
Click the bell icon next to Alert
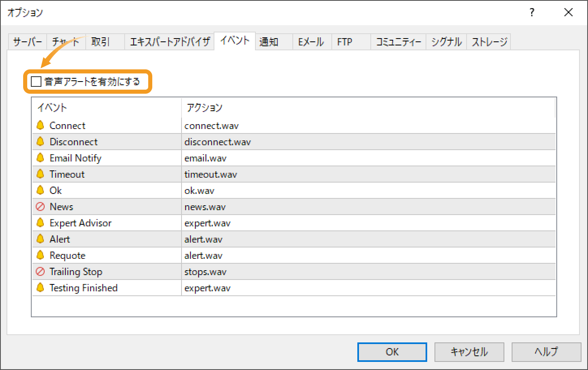point(40,239)
